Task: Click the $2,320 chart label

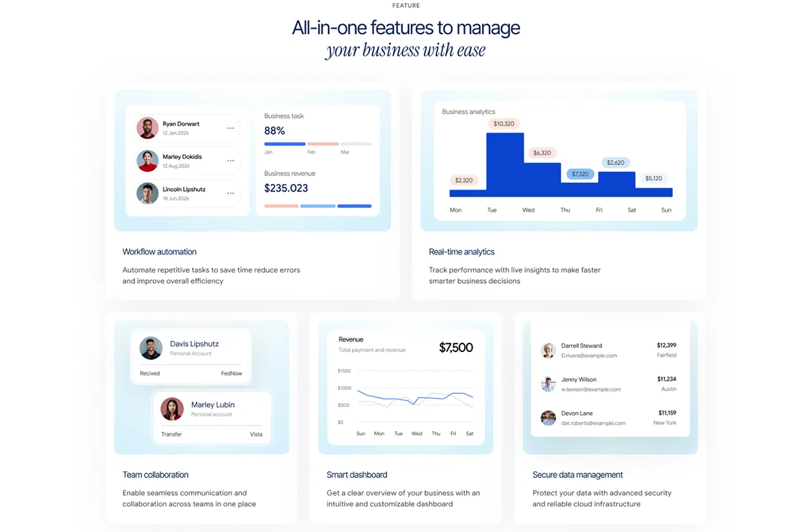Action: click(x=464, y=181)
